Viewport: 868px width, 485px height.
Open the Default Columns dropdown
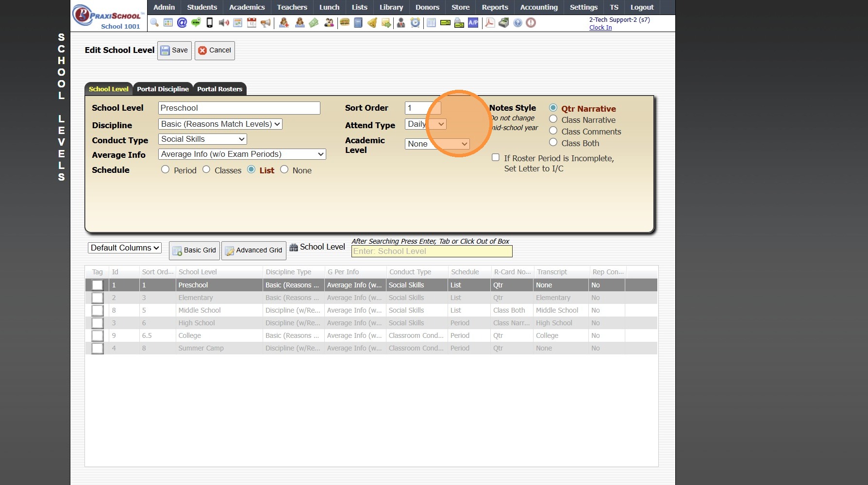coord(125,248)
